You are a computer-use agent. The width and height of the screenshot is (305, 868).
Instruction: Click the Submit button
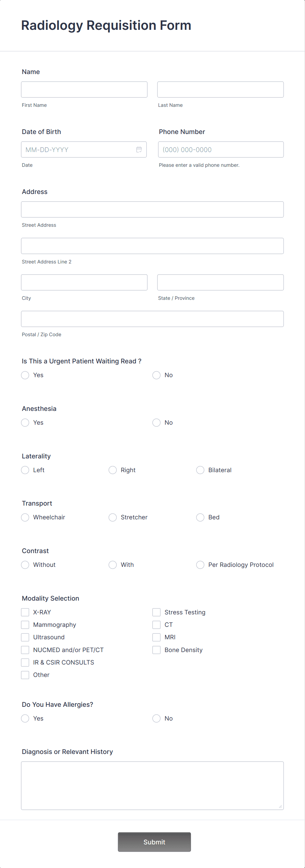[x=154, y=842]
